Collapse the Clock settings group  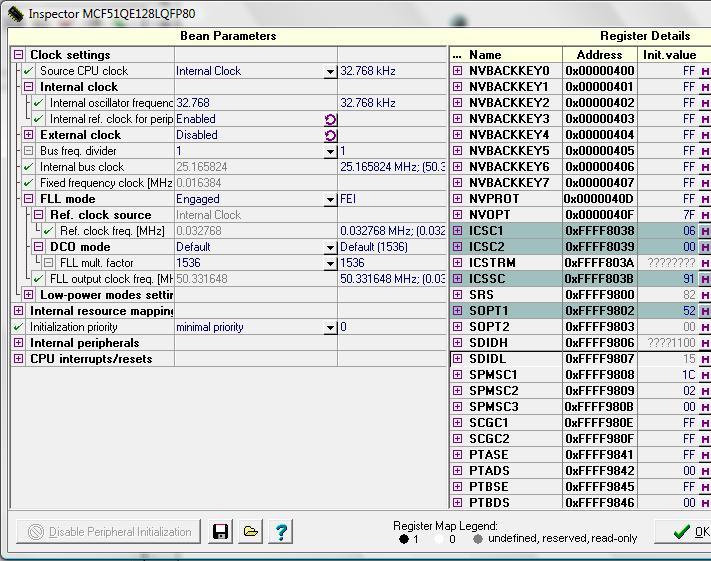(19, 55)
